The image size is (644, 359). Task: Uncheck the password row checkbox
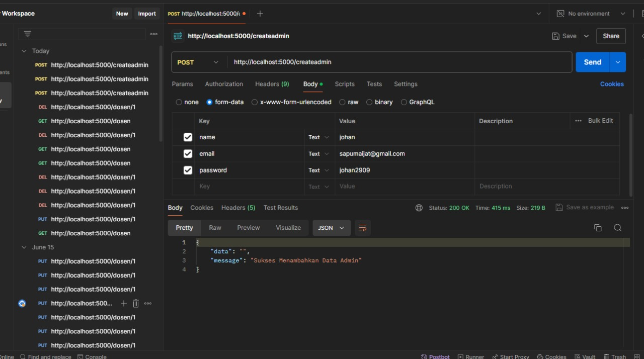pos(188,170)
